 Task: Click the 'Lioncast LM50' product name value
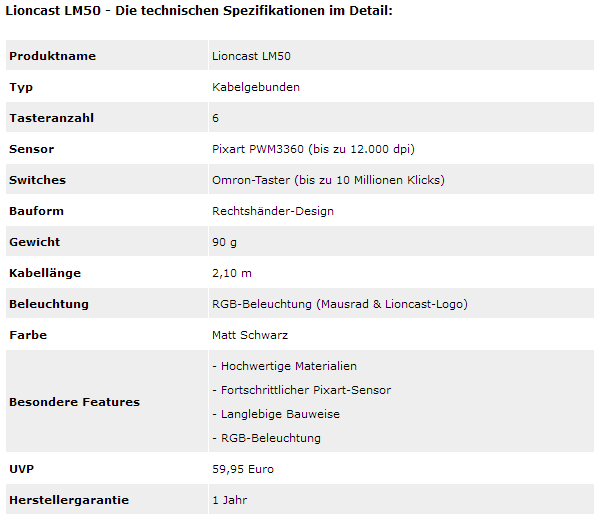click(x=251, y=56)
